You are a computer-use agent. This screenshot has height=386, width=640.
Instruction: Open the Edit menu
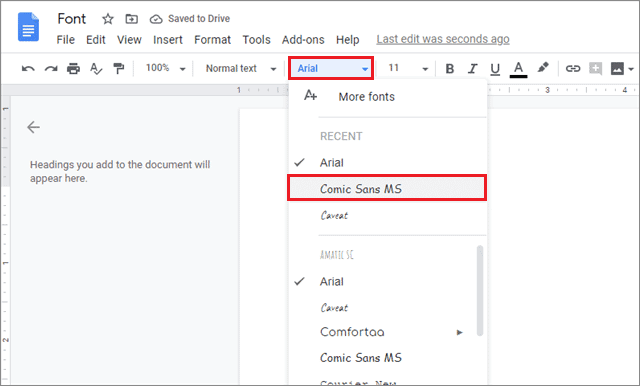(x=96, y=40)
